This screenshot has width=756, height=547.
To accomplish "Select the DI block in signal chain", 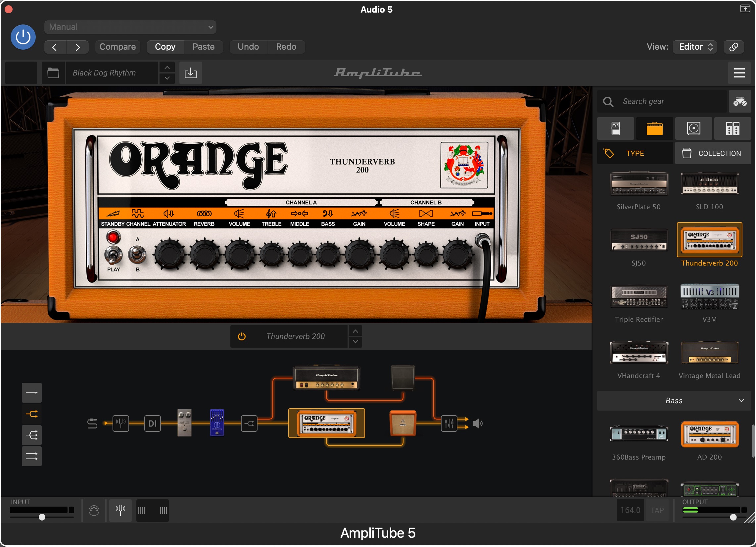I will [152, 423].
